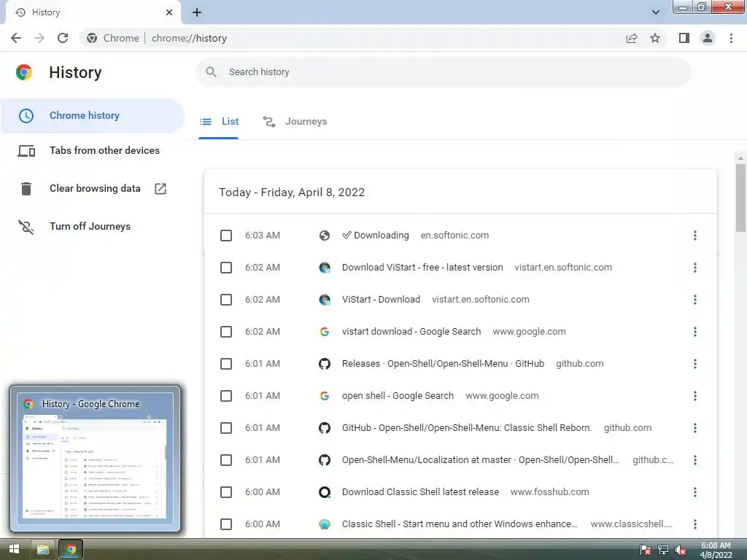Check the Download Classic Shell latest release entry
The image size is (747, 560).
point(226,492)
